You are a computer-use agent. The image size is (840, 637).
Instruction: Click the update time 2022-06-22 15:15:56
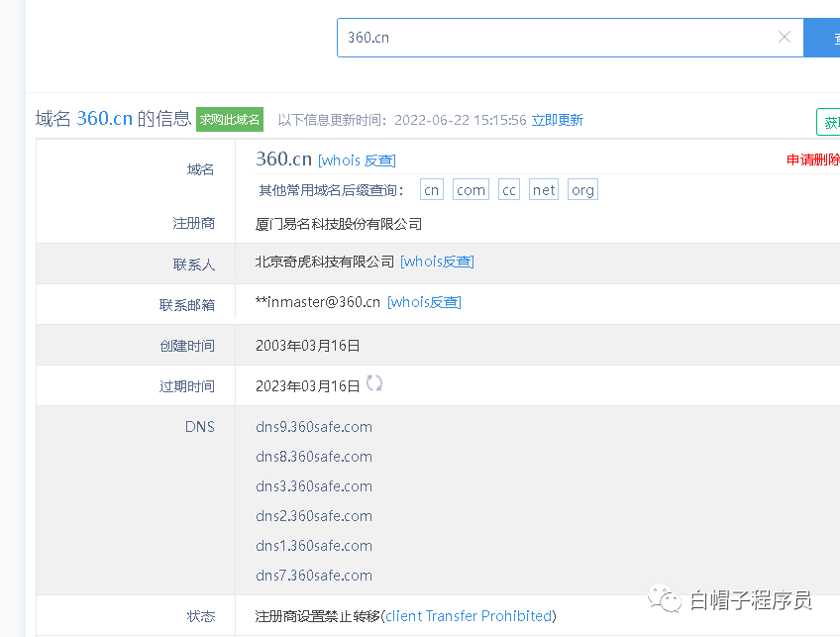click(461, 120)
